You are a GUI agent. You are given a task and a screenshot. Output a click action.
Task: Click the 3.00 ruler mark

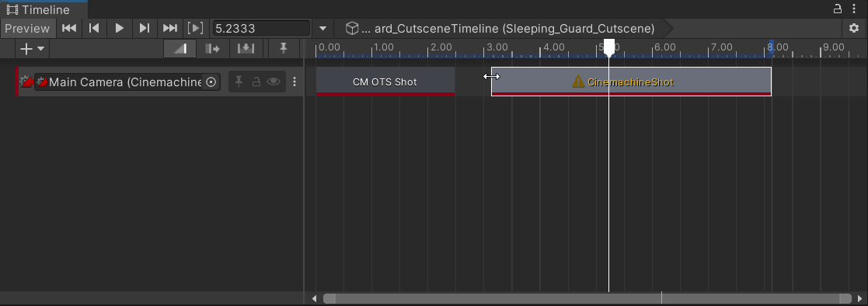click(497, 47)
